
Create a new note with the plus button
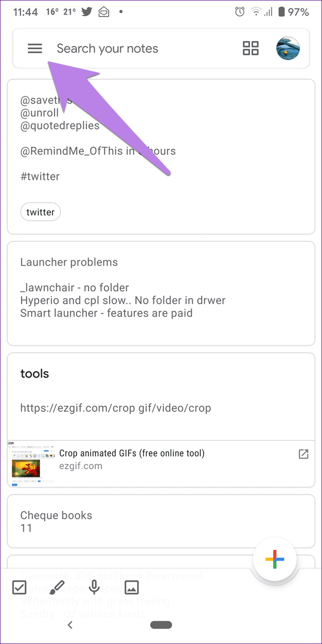275,559
